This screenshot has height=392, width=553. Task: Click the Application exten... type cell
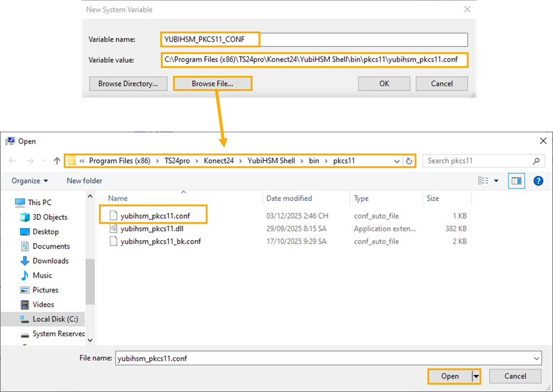[385, 228]
